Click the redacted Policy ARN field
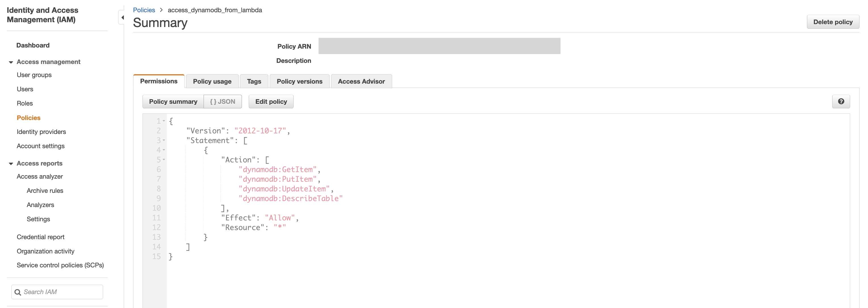Viewport: 868px width, 308px height. [x=439, y=46]
